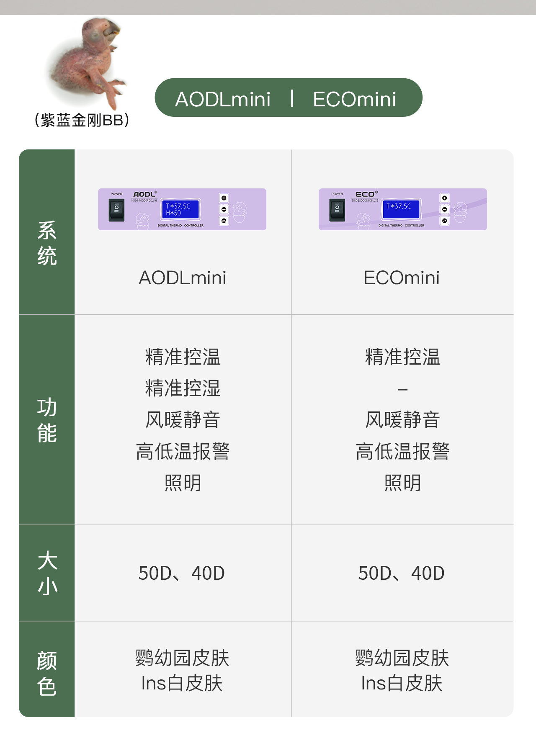Click the 系统 row header
This screenshot has height=756, width=536.
pyautogui.click(x=47, y=243)
